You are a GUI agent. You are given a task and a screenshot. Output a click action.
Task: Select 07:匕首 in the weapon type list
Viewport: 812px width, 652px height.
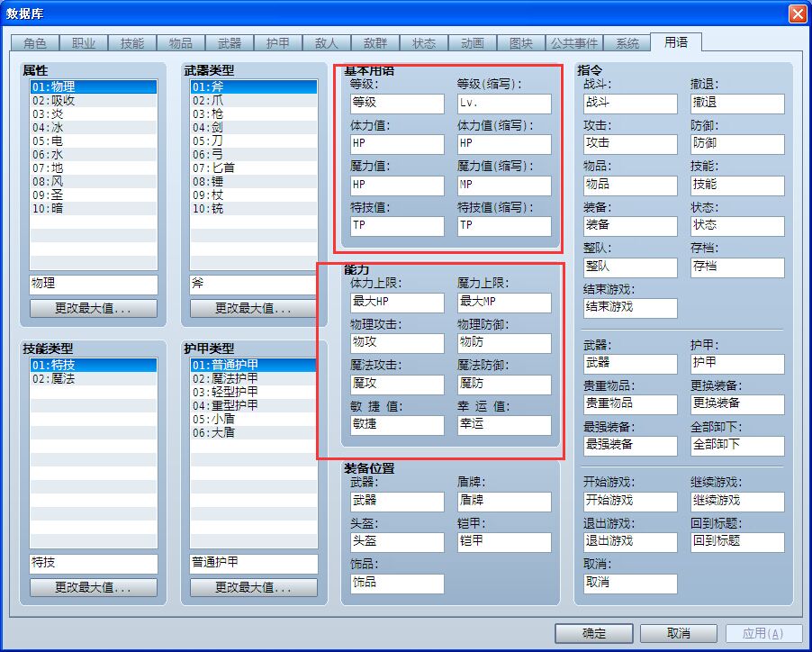[253, 168]
